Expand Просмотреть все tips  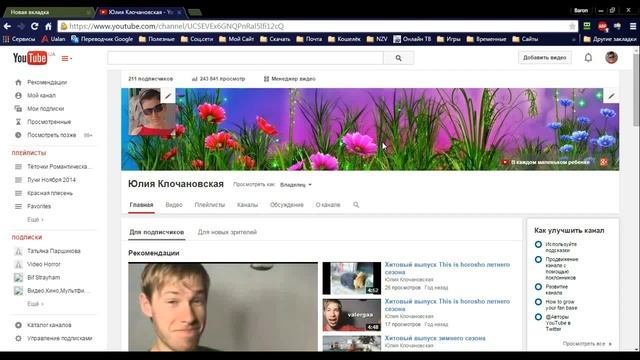tap(587, 344)
